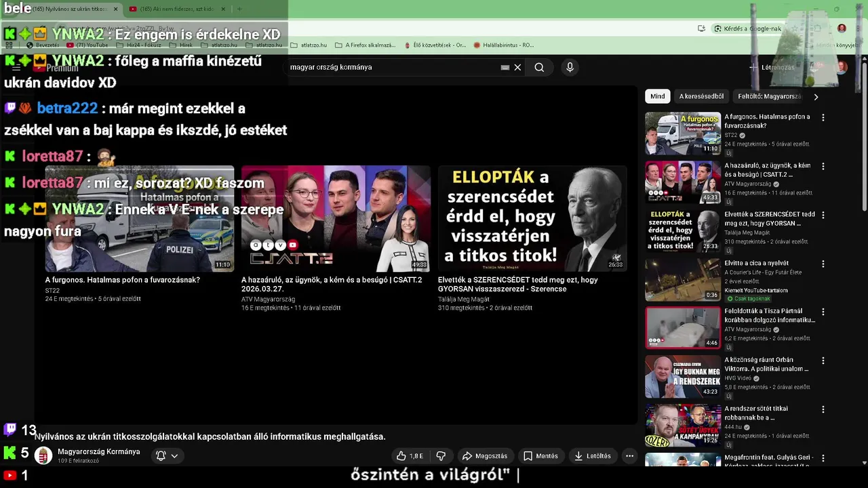Open the on-screen keyboard icon in search box

pyautogui.click(x=505, y=67)
